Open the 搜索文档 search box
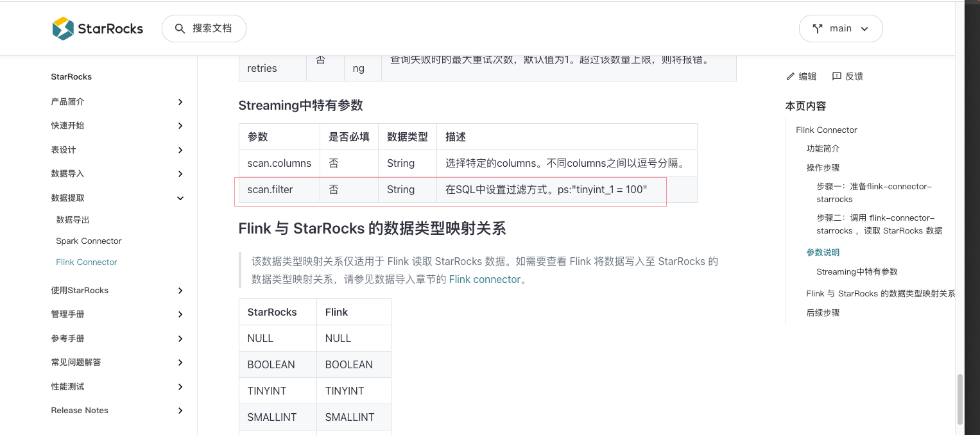This screenshot has width=980, height=435. click(x=204, y=29)
